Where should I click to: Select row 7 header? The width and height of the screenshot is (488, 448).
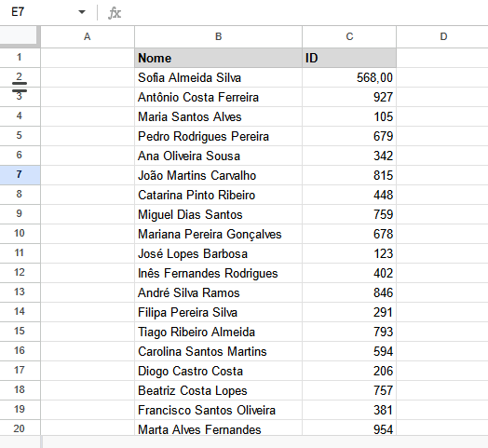click(x=20, y=175)
